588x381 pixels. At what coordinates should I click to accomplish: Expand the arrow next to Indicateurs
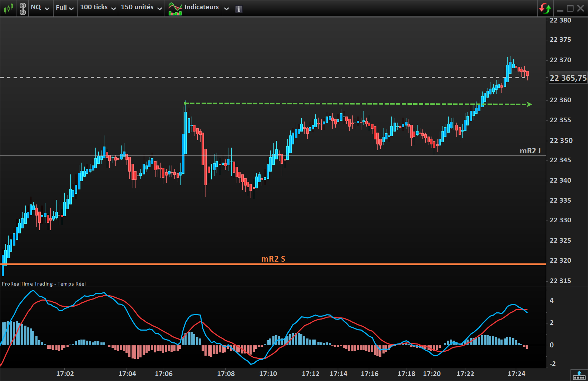coord(226,9)
